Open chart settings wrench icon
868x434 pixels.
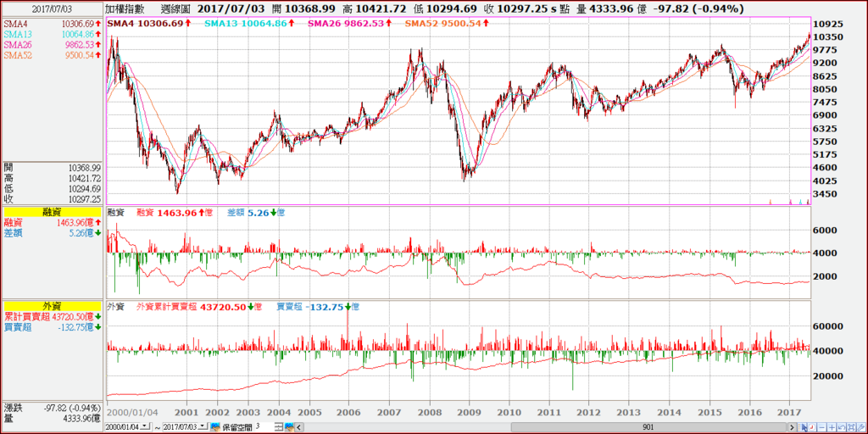[861, 427]
